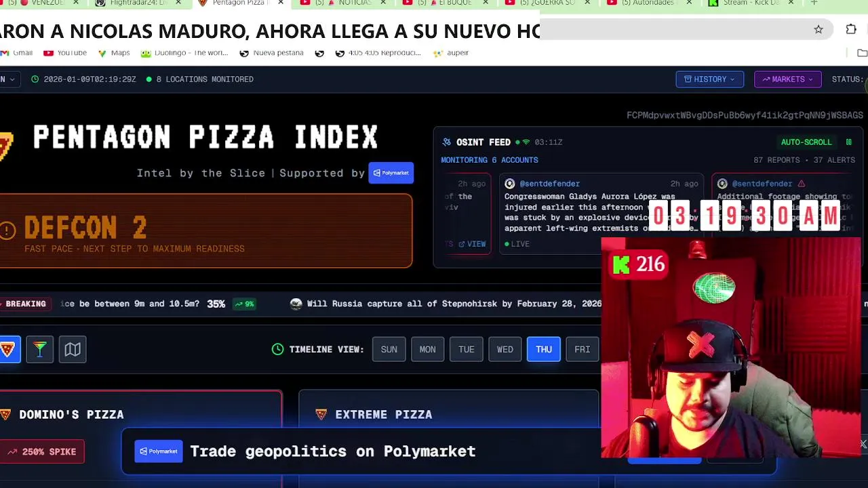
Task: Pause the OSINT feed
Action: pyautogui.click(x=848, y=142)
